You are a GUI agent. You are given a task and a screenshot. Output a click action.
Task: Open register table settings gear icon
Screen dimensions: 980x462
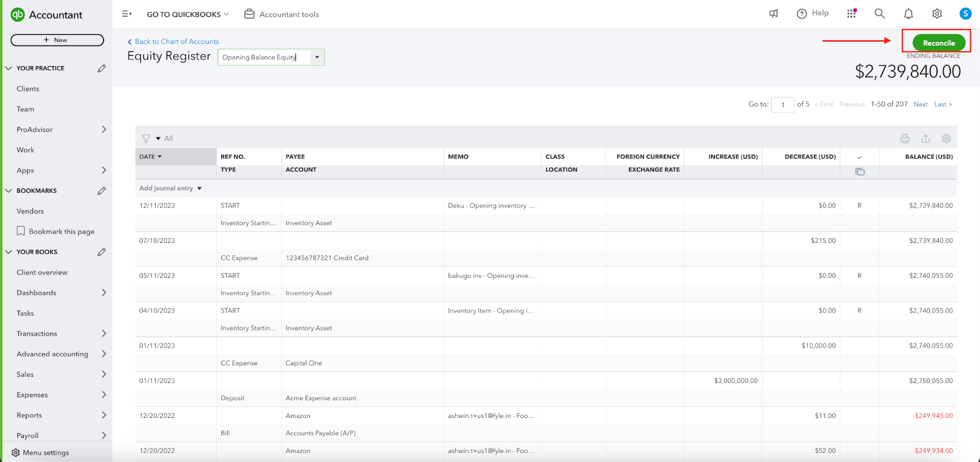(x=946, y=139)
